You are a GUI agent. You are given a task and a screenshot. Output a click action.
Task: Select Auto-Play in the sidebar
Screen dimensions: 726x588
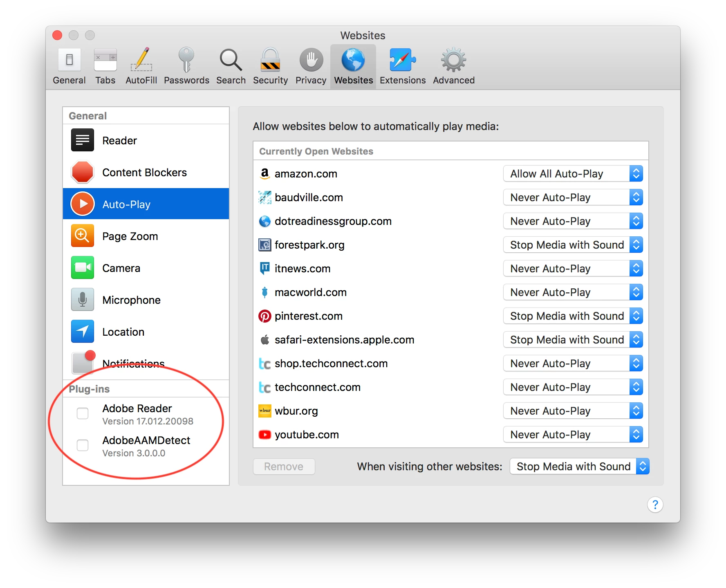[x=146, y=204]
